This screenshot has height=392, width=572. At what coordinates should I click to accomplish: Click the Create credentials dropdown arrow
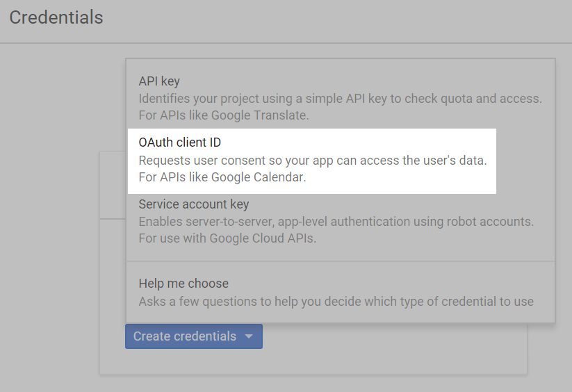click(x=249, y=336)
